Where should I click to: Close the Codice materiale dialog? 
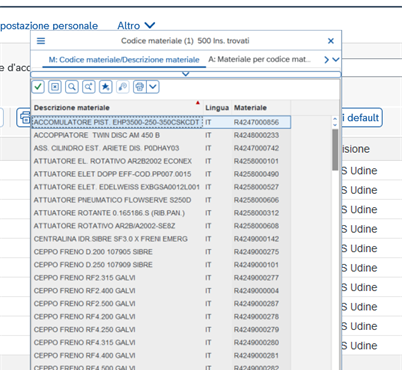(x=331, y=41)
